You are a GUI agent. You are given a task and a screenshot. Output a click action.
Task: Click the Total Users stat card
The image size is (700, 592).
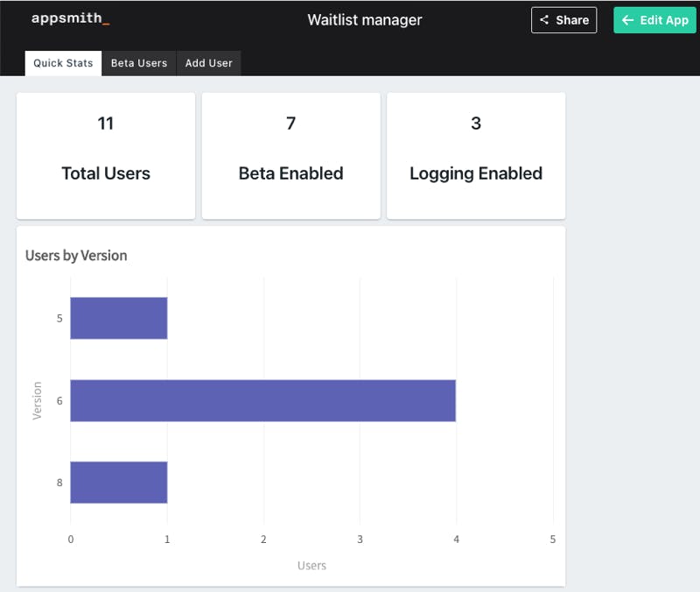106,156
